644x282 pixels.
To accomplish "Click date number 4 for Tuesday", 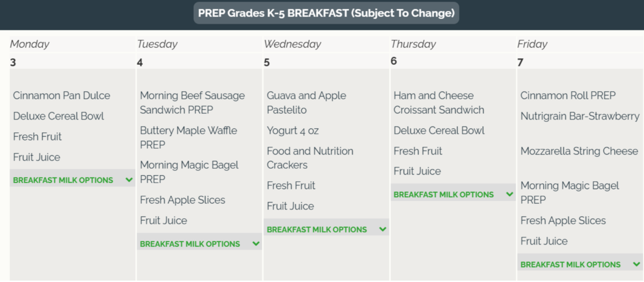I will tap(140, 63).
